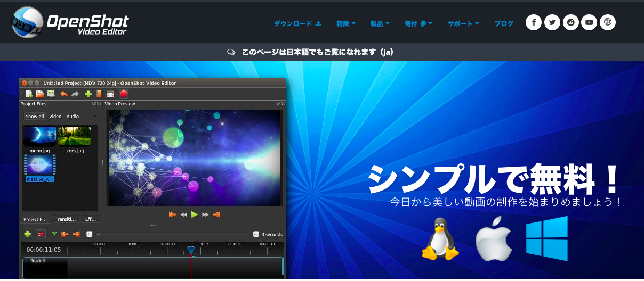
Task: Expand the 寄付 dropdown menu
Action: 418,23
